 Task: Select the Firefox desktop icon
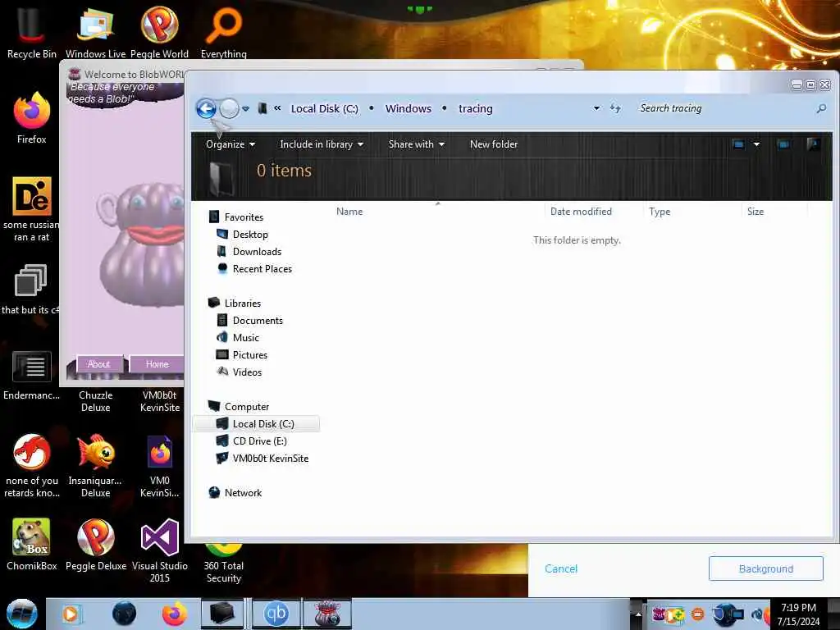(x=32, y=118)
